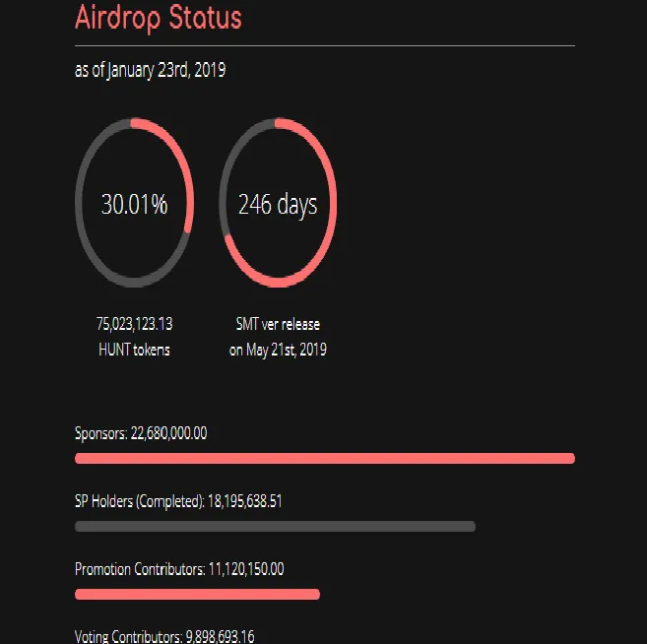Viewport: 647px width, 644px height.
Task: Select the 246 days text
Action: [278, 205]
